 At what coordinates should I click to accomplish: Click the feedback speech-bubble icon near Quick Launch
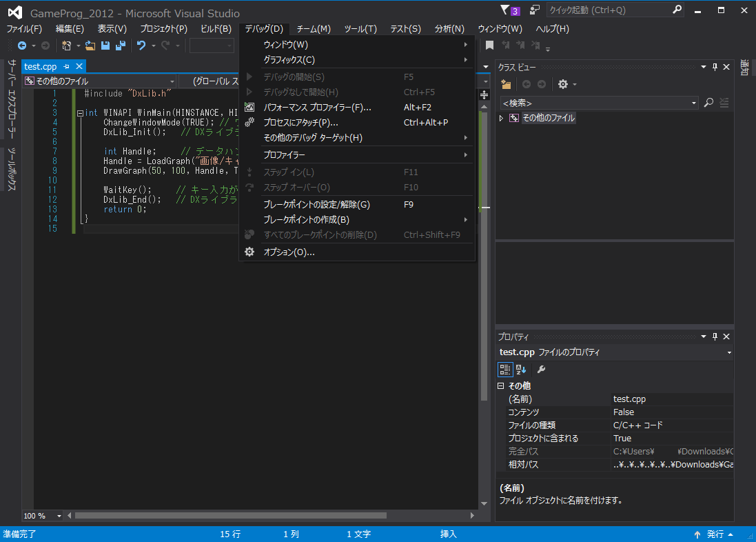click(x=534, y=10)
